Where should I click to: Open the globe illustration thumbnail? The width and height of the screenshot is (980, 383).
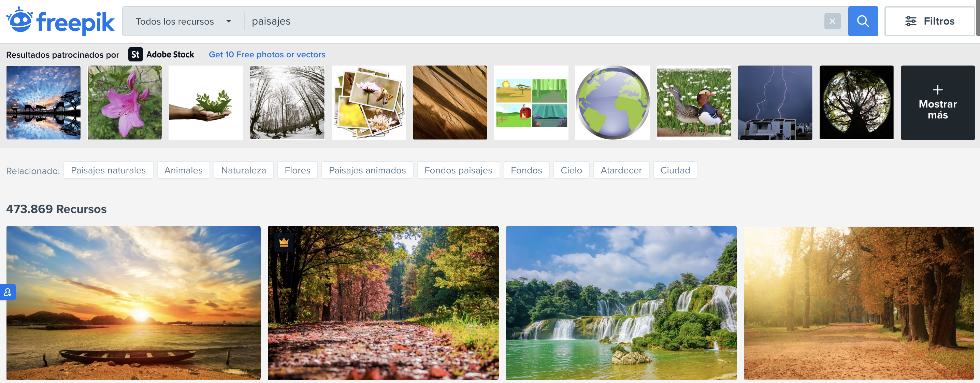point(612,103)
